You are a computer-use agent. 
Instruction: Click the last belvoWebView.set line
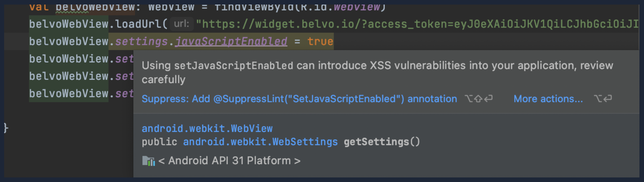pyautogui.click(x=81, y=94)
